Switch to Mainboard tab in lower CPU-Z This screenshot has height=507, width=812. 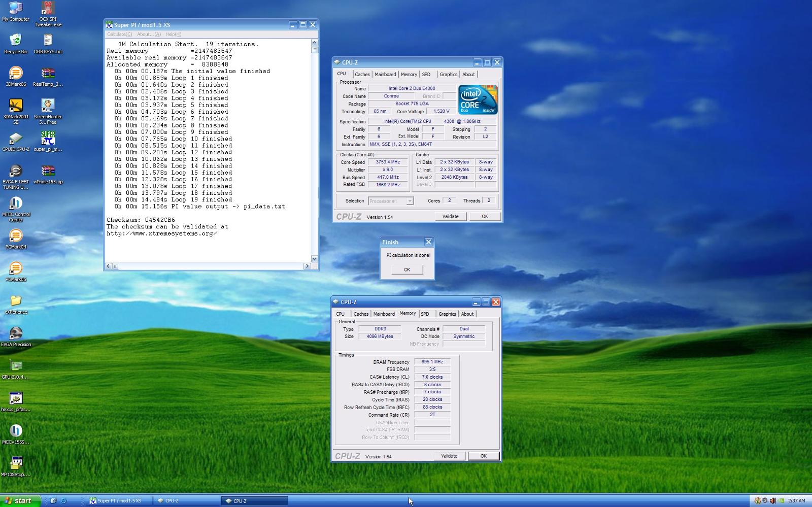point(384,314)
